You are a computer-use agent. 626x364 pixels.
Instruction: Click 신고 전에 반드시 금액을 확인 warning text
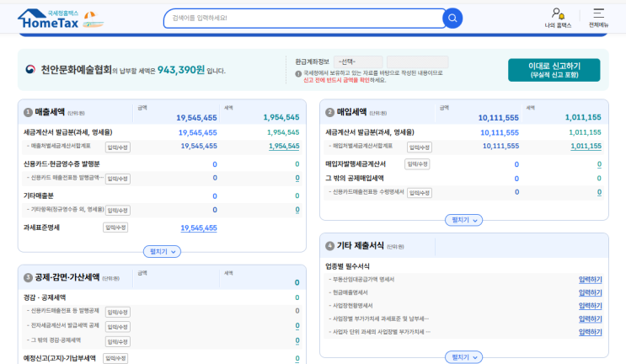pyautogui.click(x=336, y=80)
